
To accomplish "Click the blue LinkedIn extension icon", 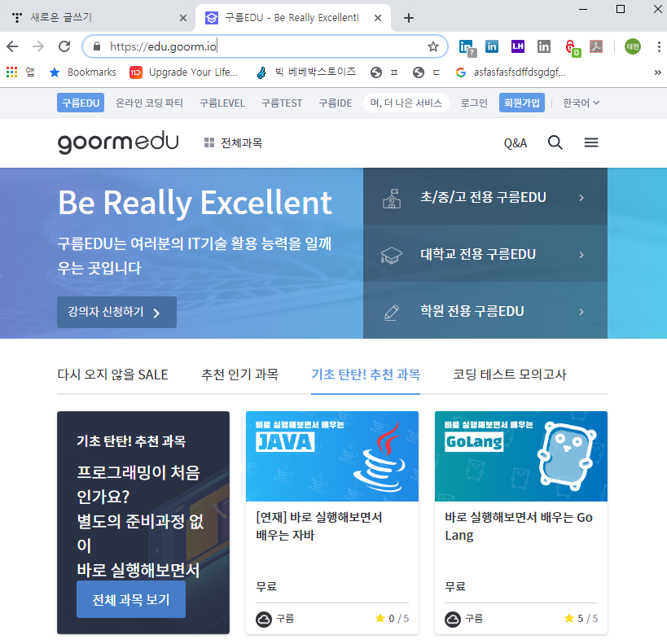I will pyautogui.click(x=492, y=46).
